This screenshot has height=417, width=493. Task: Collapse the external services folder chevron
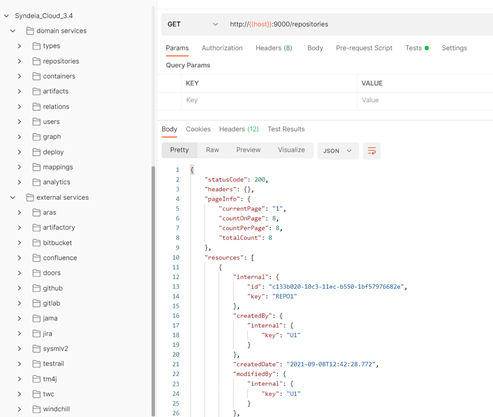[13, 197]
